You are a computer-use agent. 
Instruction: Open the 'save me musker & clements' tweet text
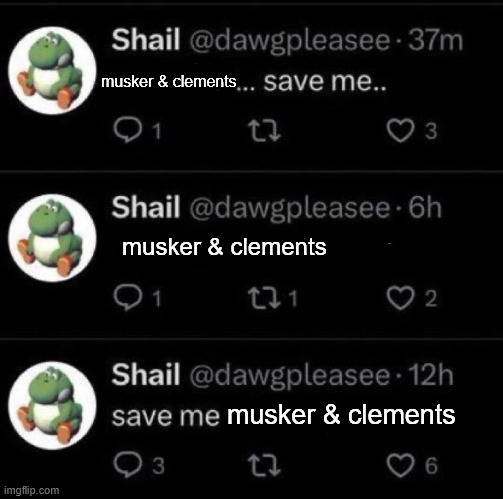click(284, 415)
